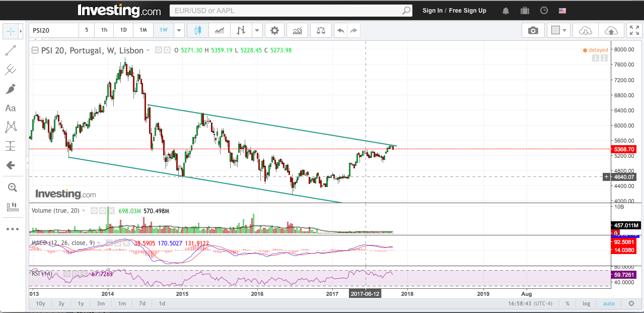644x313 pixels.
Task: Toggle auto scale for price axis
Action: click(609, 303)
